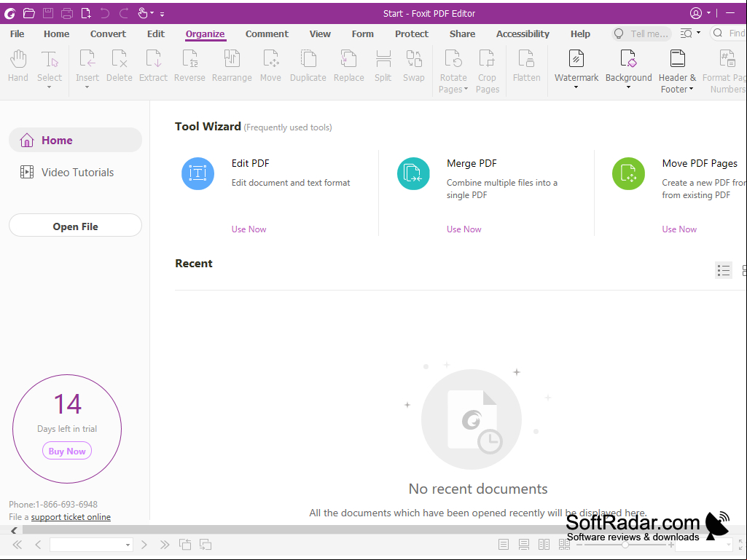747x560 pixels.
Task: Open the support ticket online link
Action: [71, 517]
